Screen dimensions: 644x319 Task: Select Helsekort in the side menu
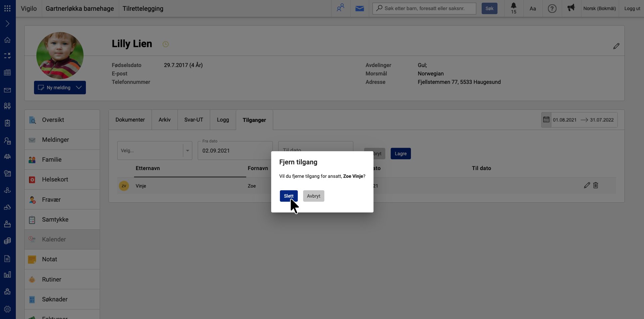point(55,180)
